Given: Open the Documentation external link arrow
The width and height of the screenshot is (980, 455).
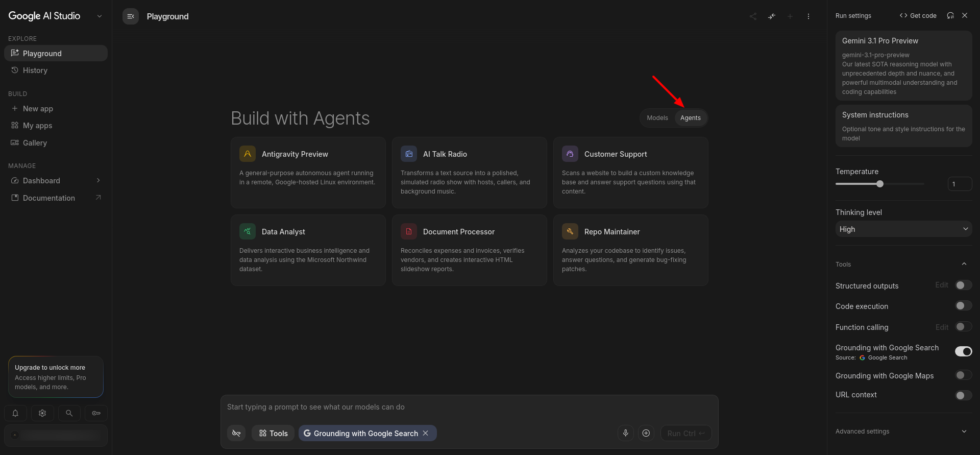Looking at the screenshot, I should [x=98, y=198].
